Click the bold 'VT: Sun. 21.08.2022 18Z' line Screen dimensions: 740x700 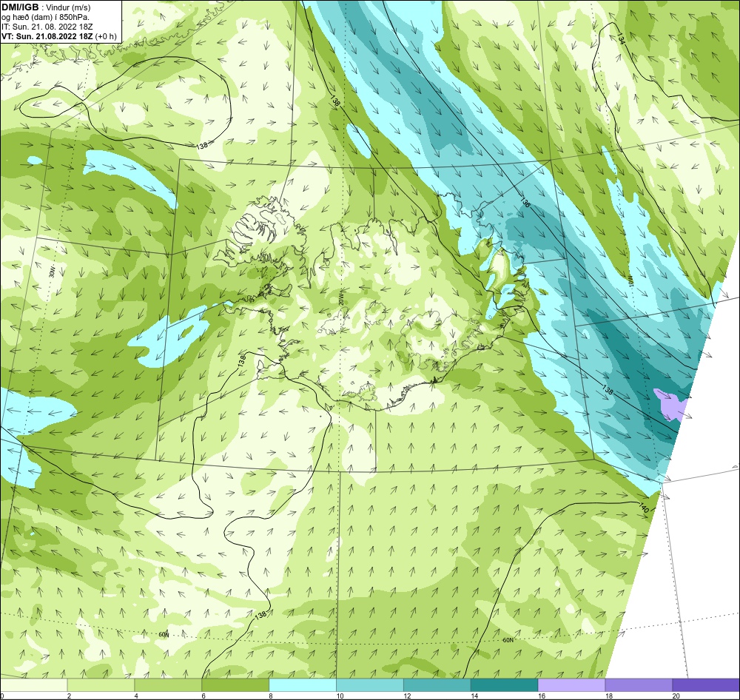point(47,36)
